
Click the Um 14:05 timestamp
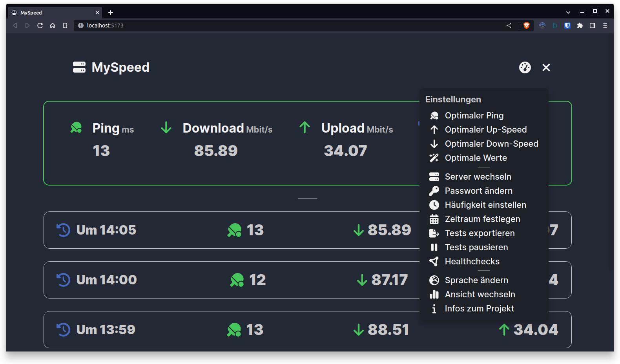pos(106,230)
